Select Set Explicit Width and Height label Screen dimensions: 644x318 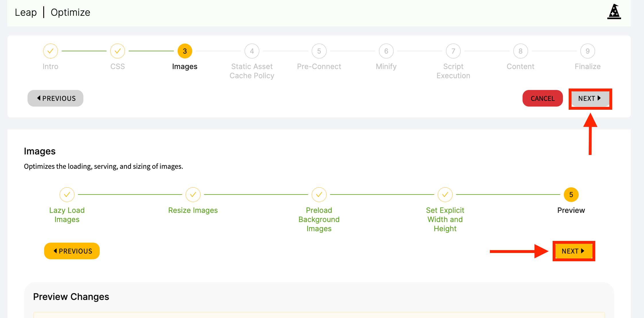[x=445, y=219]
